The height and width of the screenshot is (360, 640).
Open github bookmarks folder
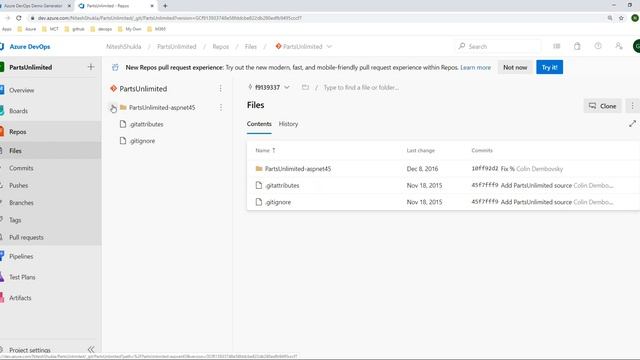(x=75, y=29)
